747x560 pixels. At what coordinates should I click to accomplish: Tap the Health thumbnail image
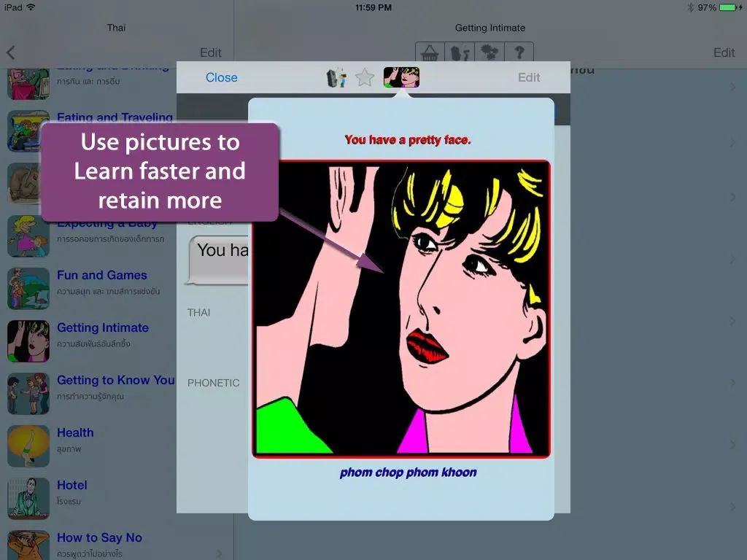click(x=28, y=446)
